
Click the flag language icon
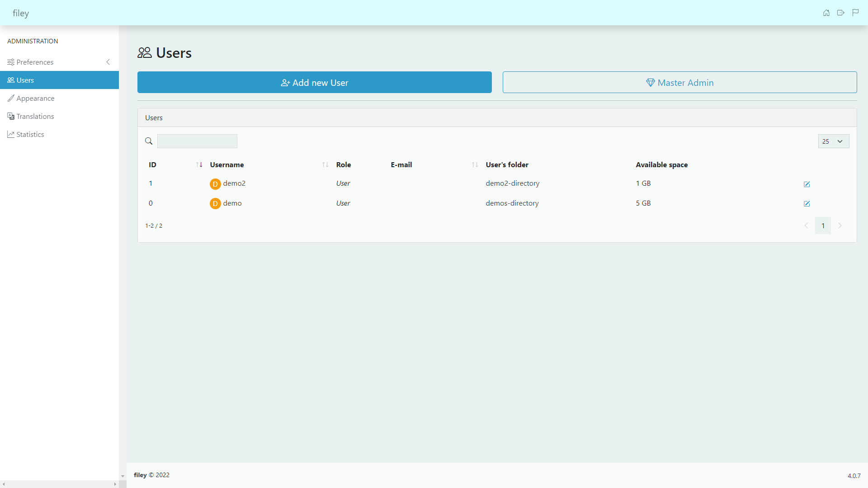(x=855, y=13)
